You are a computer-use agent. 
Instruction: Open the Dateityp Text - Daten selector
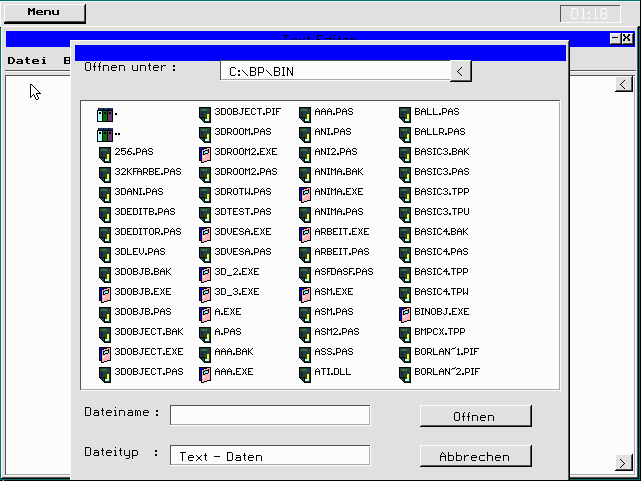pos(269,456)
